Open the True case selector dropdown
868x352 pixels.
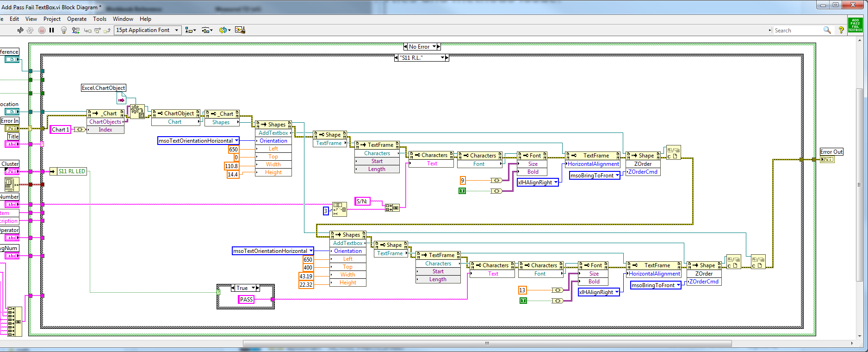pyautogui.click(x=253, y=288)
